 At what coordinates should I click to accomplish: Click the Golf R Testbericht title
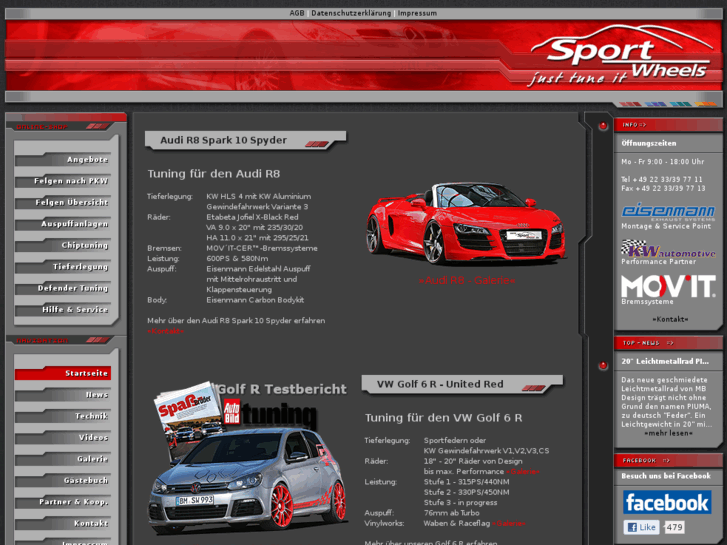(281, 389)
